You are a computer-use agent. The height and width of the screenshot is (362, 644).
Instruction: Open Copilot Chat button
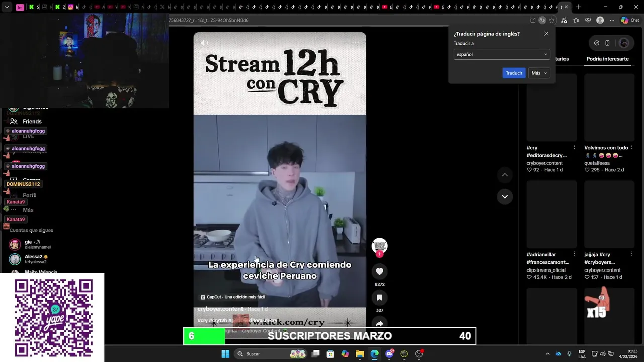pos(630,20)
